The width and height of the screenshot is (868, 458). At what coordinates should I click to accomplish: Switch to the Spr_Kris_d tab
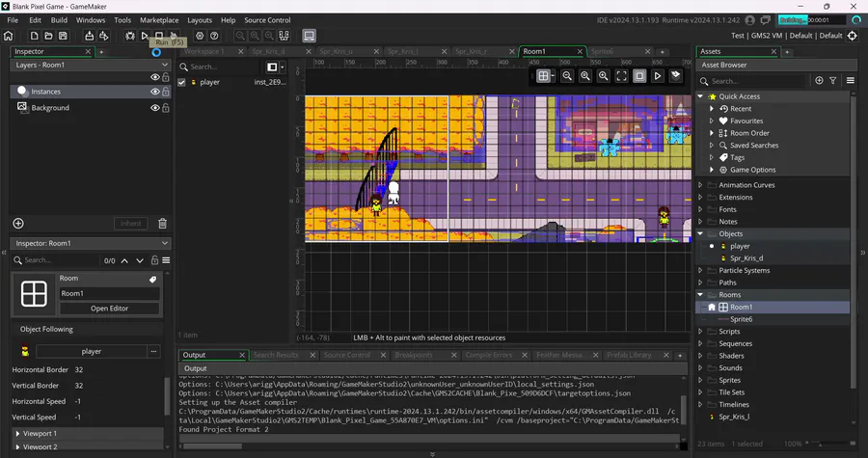click(268, 51)
